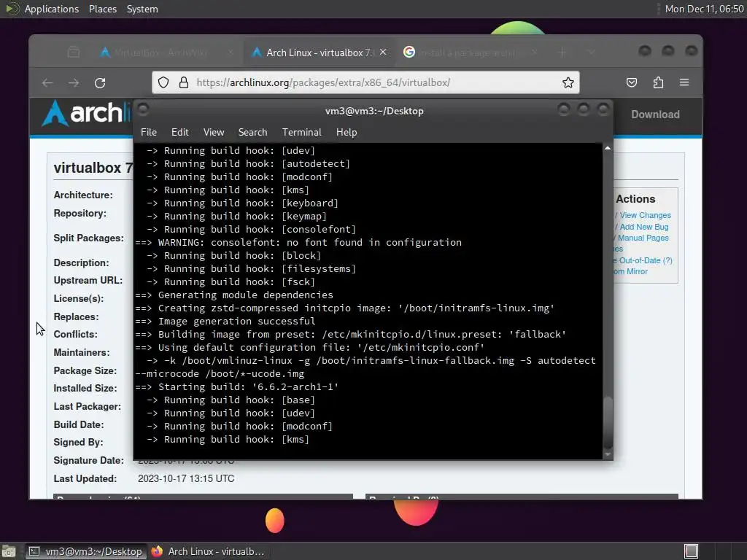Click the terminal scrollbar down arrow
The width and height of the screenshot is (747, 560).
(x=608, y=455)
